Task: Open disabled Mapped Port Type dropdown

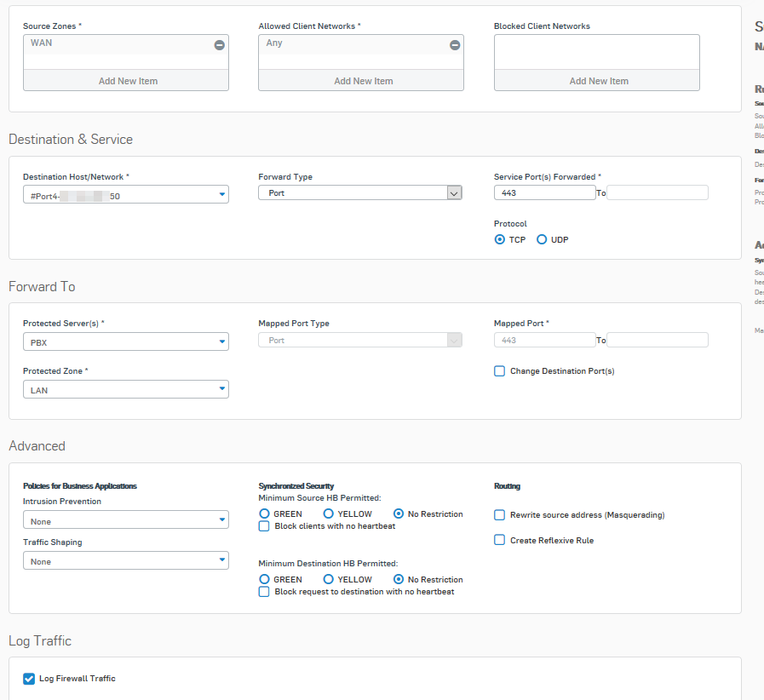Action: (x=360, y=340)
